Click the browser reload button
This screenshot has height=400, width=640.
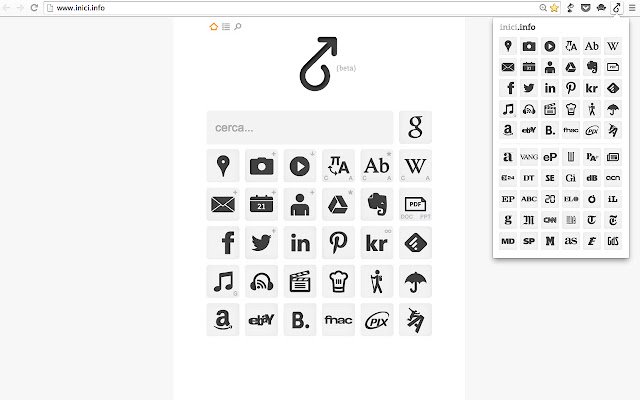click(x=34, y=8)
